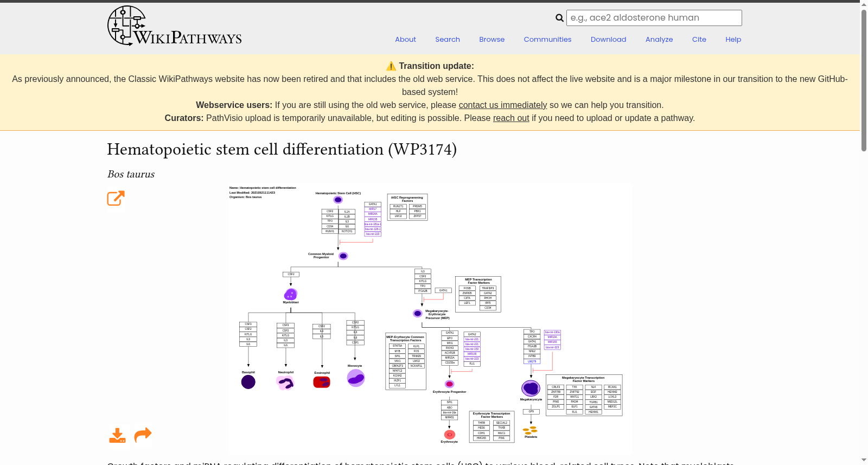Click the Megakaryocyte cell icon
The image size is (868, 465).
click(531, 388)
